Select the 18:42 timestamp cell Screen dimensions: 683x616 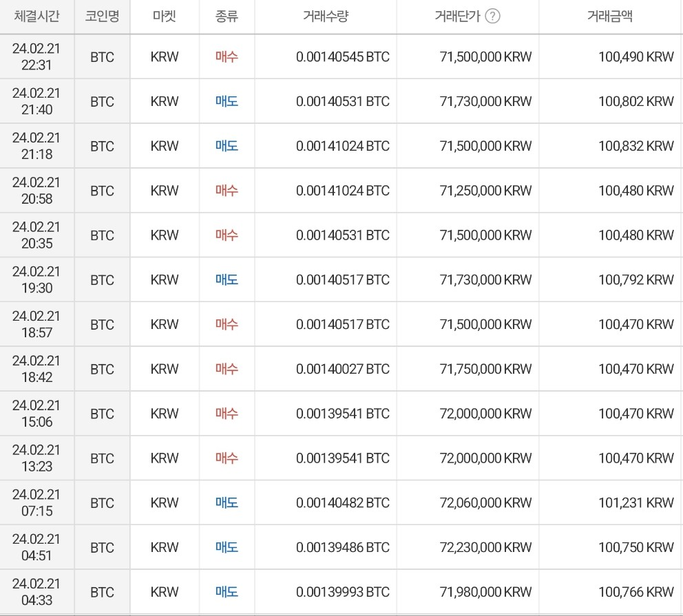pos(36,369)
